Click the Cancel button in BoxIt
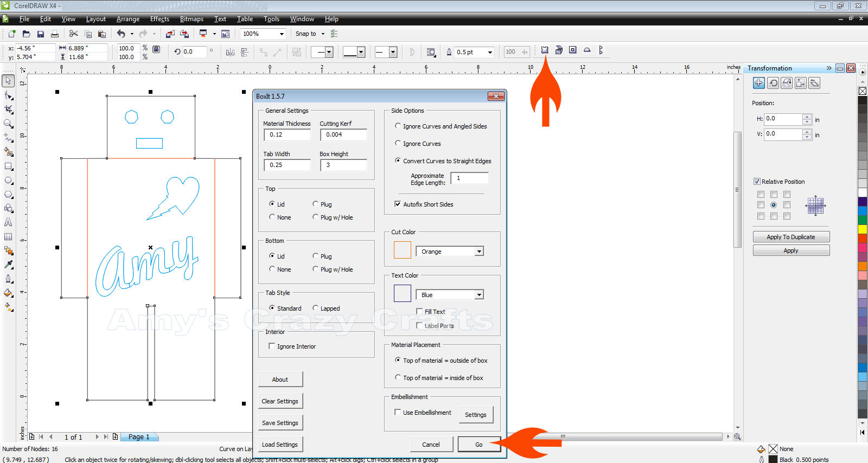This screenshot has width=868, height=463. 431,445
